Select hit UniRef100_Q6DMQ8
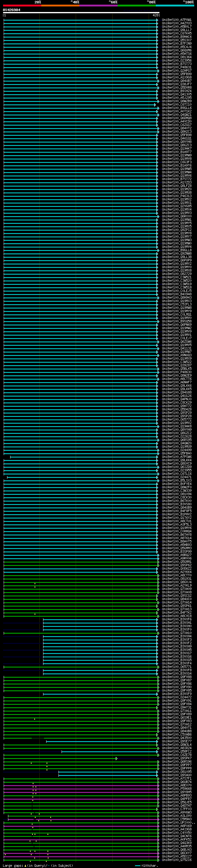The height and width of the screenshot is (868, 197). (x=177, y=118)
